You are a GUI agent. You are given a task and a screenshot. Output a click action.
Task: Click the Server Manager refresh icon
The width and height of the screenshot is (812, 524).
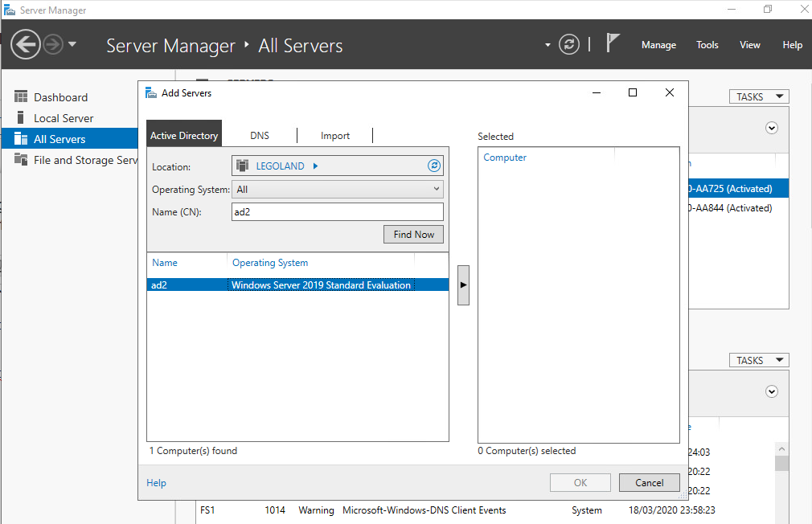click(569, 44)
